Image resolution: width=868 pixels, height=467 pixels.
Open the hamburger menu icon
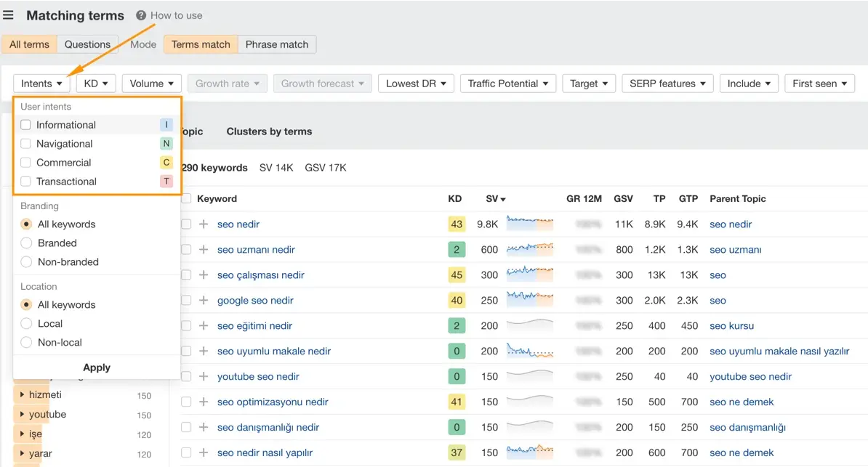point(8,15)
